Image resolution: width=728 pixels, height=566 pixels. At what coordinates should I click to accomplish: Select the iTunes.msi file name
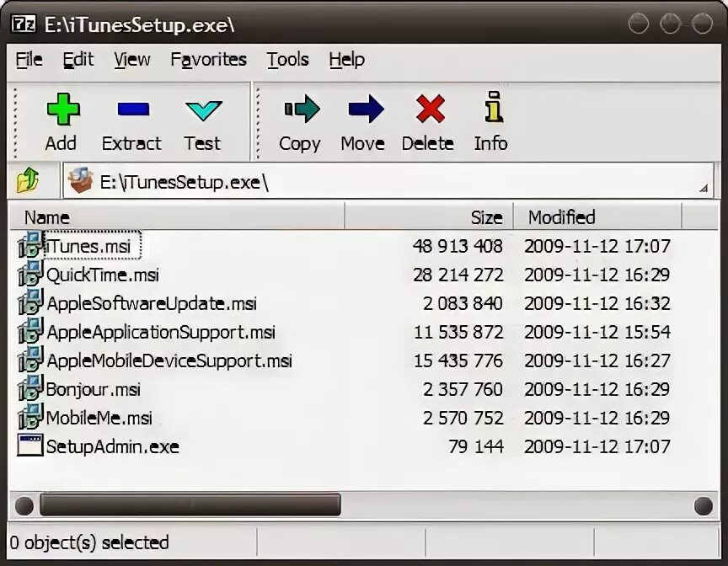88,246
